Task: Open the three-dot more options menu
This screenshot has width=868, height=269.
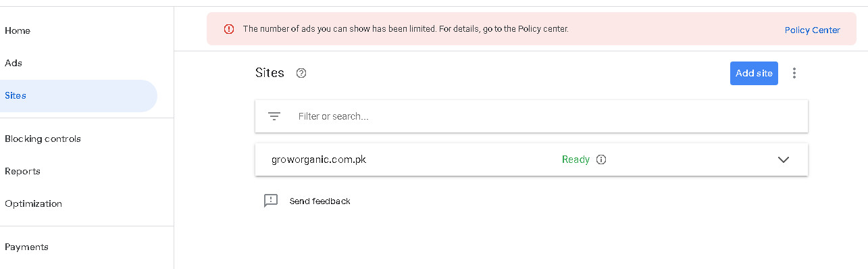Action: pyautogui.click(x=794, y=73)
